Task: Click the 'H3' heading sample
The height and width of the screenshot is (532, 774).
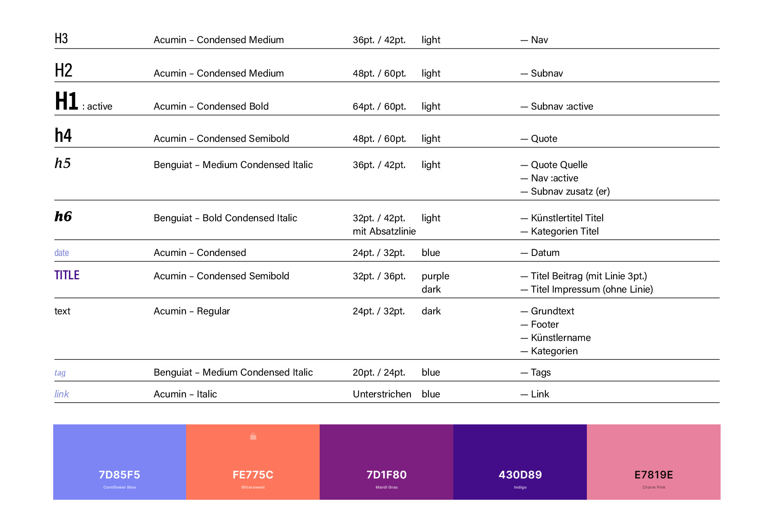Action: tap(61, 39)
